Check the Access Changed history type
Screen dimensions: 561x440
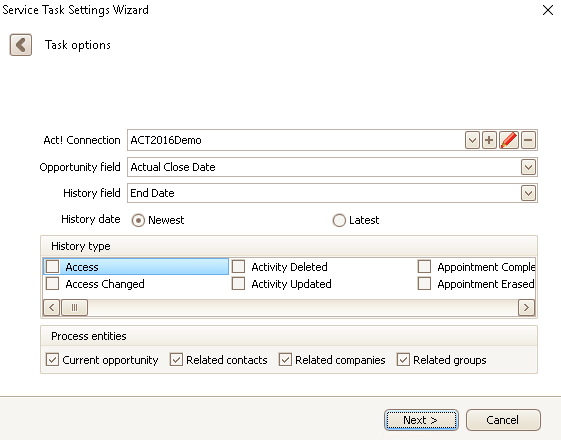pyautogui.click(x=53, y=284)
